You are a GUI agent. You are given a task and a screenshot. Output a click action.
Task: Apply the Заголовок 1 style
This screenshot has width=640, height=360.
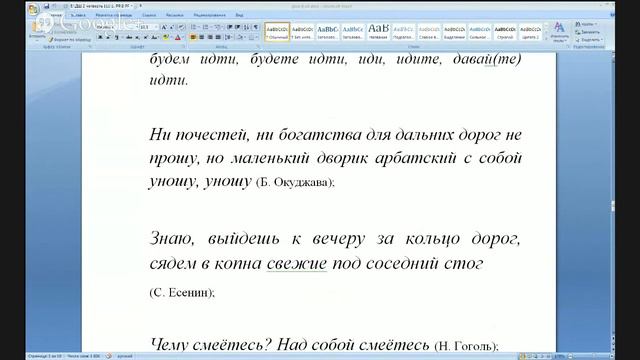click(x=328, y=32)
